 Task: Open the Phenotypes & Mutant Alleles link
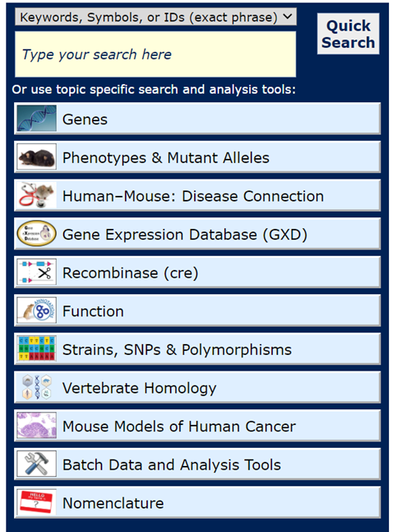[x=166, y=157]
